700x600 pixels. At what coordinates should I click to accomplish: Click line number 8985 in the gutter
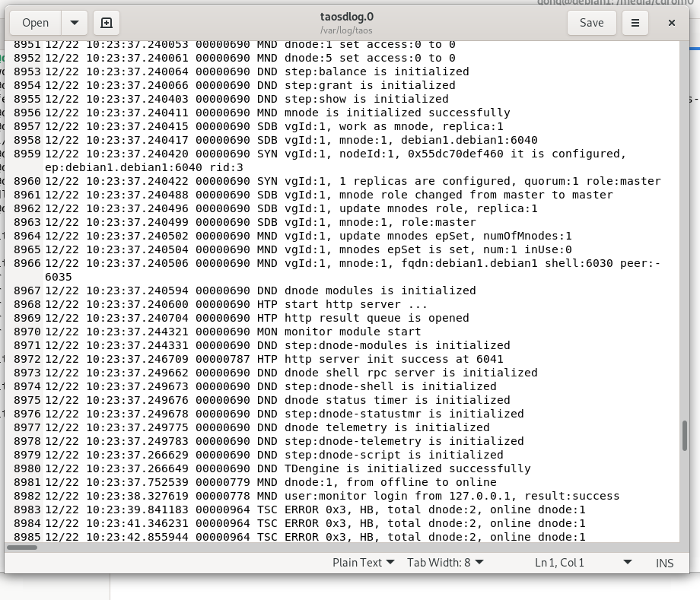[28, 537]
